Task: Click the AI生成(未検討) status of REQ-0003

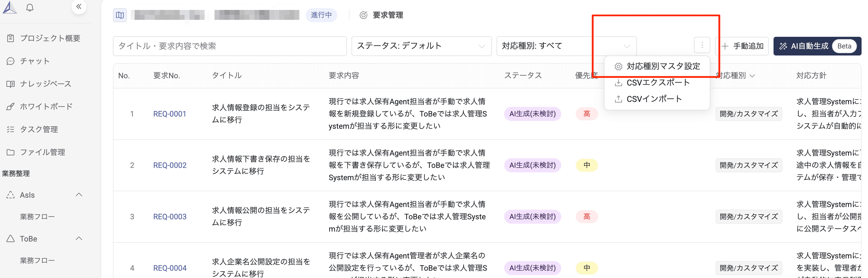Action: 532,217
